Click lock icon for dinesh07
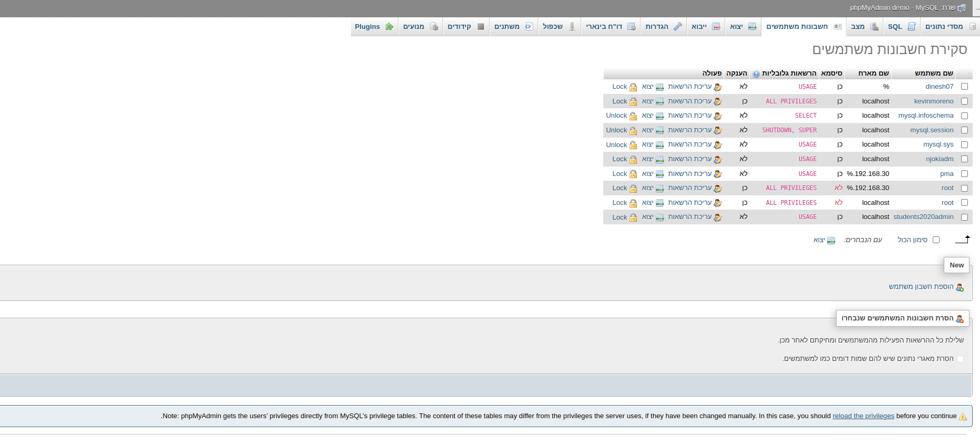980x446 pixels. point(633,87)
